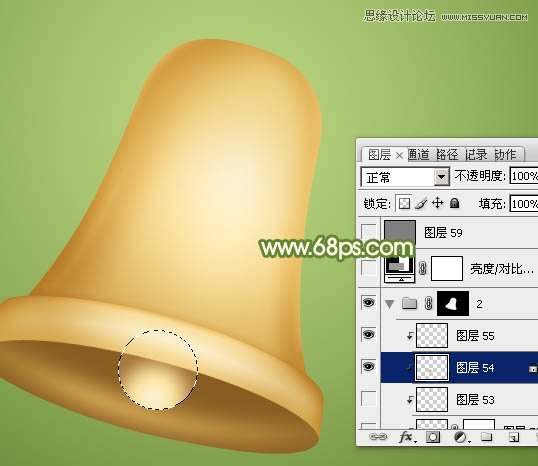Screen dimensions: 538x466
Task: Switch to the 通道 tab
Action: [419, 155]
